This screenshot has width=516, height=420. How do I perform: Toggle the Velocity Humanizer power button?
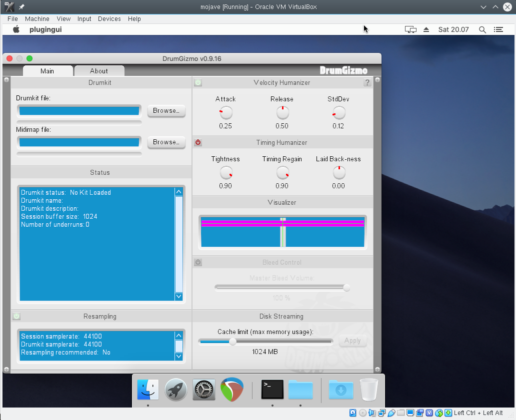[198, 82]
